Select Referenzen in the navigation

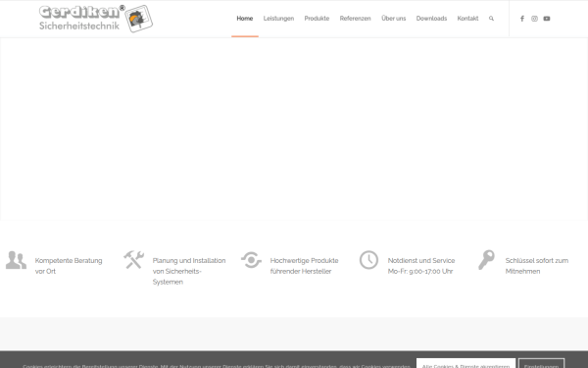tap(355, 19)
